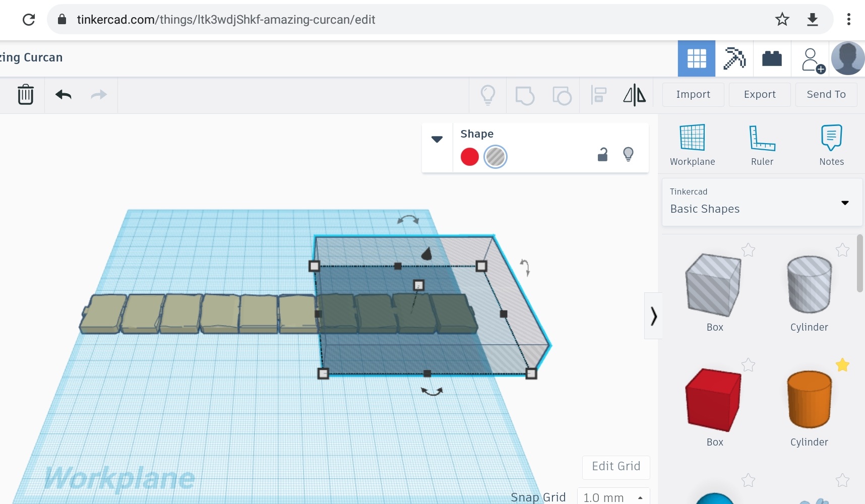
Task: Switch to 3D design grid view
Action: [x=696, y=58]
